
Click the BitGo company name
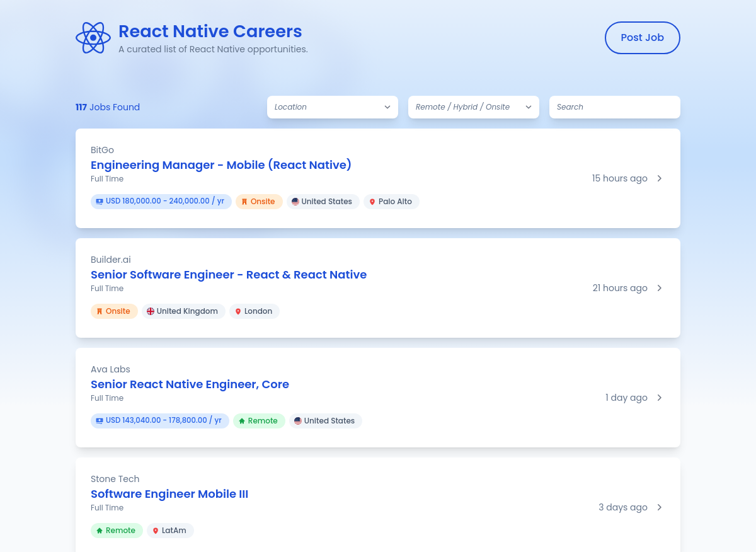pyautogui.click(x=102, y=150)
